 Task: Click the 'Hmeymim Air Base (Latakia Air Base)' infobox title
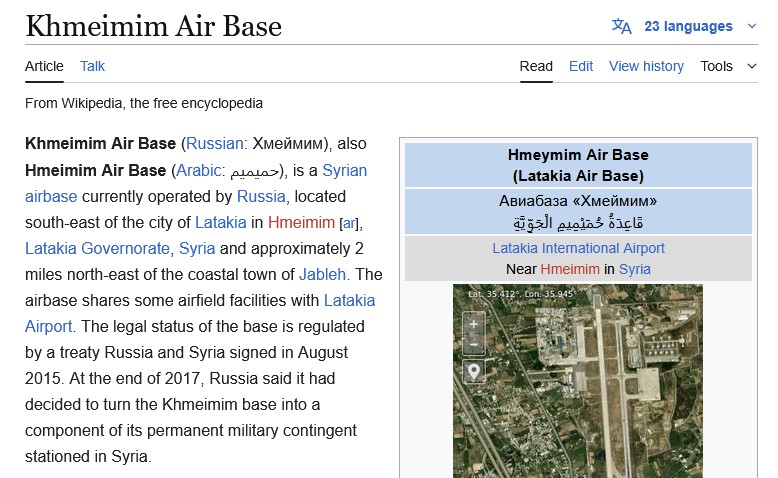(578, 165)
